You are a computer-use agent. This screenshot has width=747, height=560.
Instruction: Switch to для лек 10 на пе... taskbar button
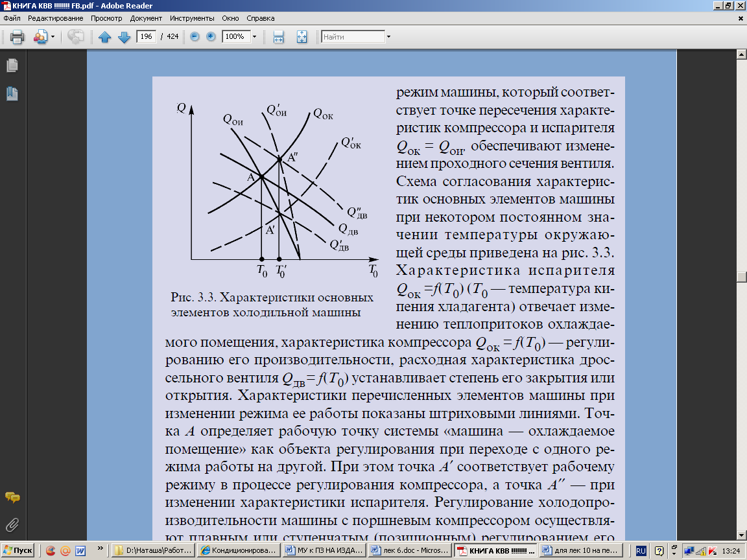pyautogui.click(x=581, y=550)
